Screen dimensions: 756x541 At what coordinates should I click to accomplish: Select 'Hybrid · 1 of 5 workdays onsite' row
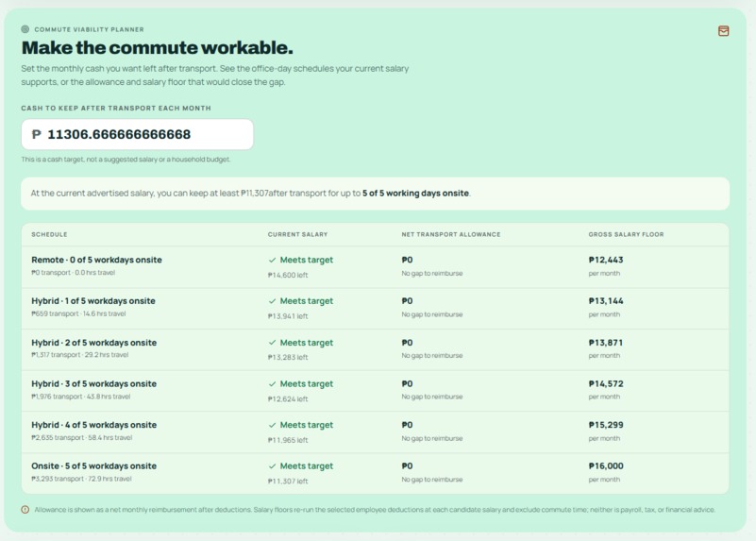[375, 309]
